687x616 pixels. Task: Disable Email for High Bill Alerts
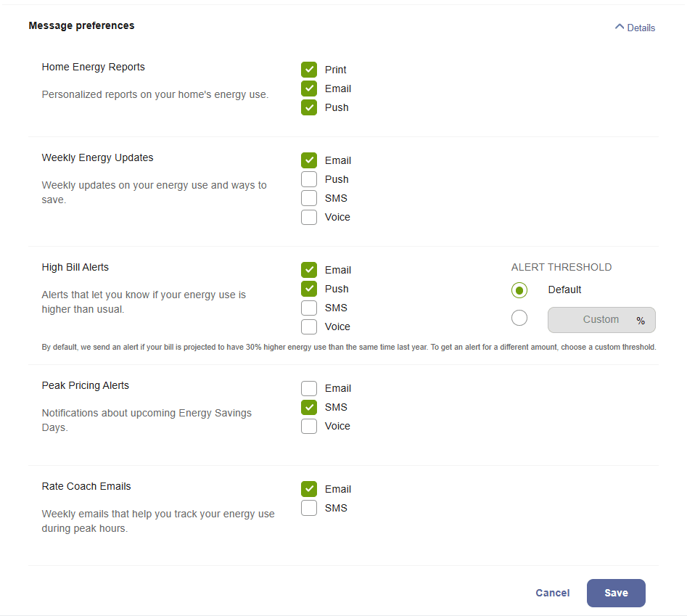(x=309, y=270)
